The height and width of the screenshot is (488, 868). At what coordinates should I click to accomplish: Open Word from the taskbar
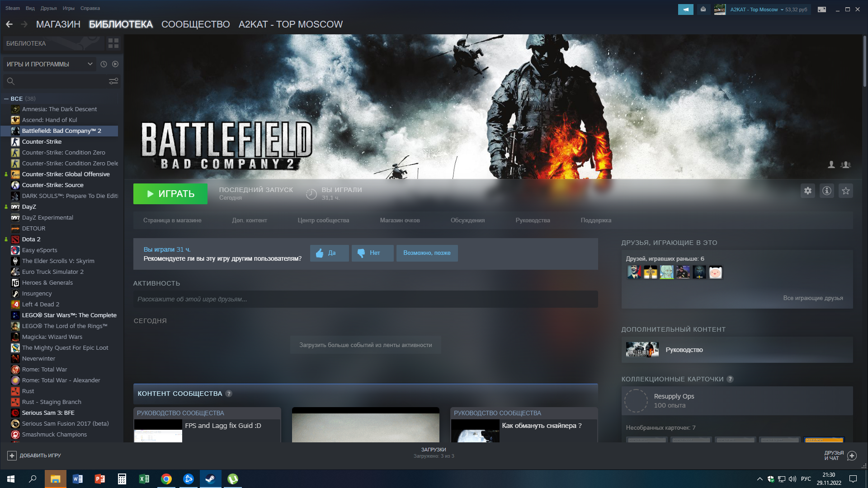(x=78, y=479)
